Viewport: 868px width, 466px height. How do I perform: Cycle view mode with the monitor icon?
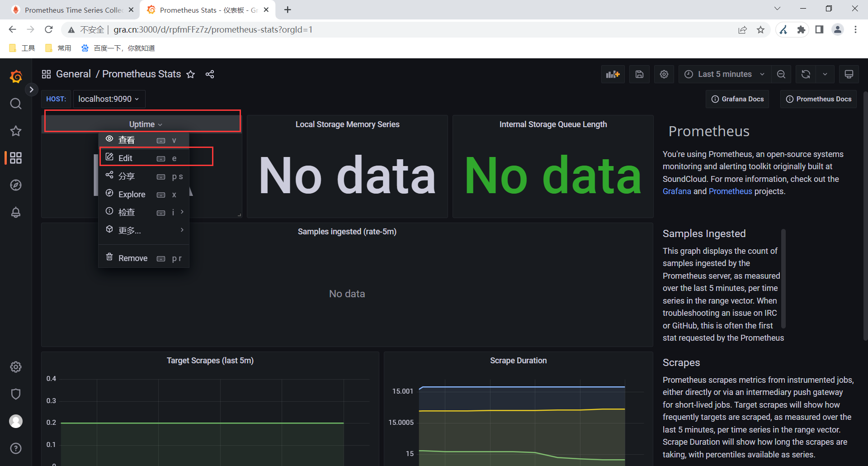pyautogui.click(x=849, y=74)
